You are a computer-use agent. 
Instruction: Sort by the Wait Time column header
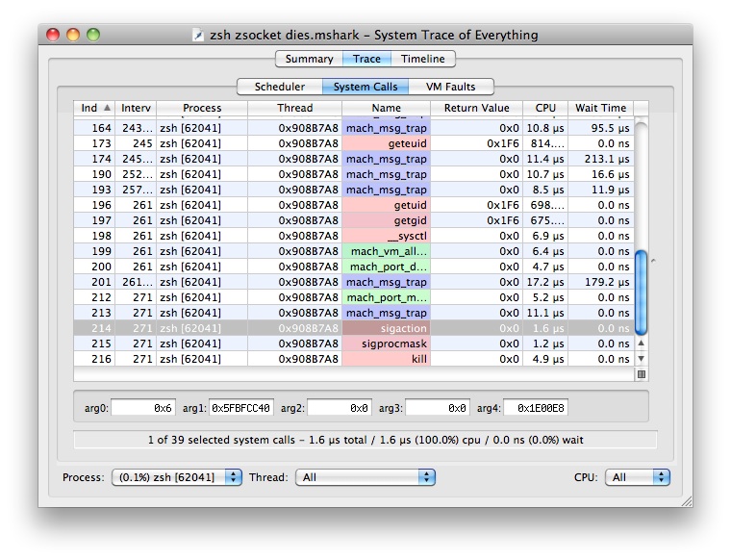600,108
